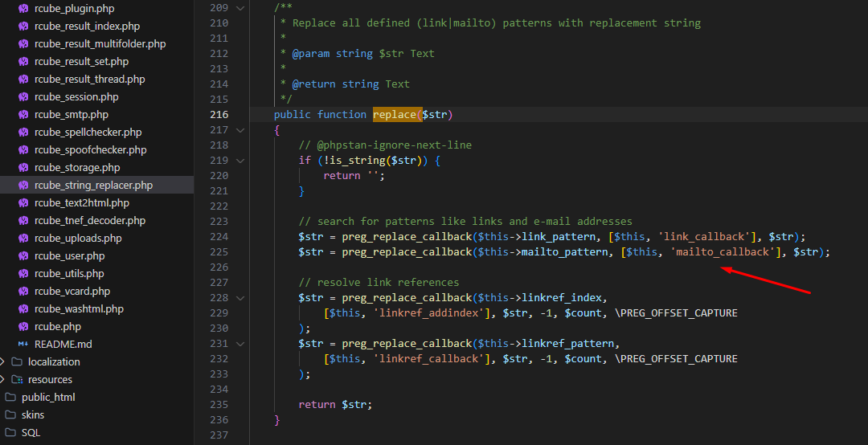Expand the localization folder chevron
The height and width of the screenshot is (445, 868).
[x=2, y=362]
